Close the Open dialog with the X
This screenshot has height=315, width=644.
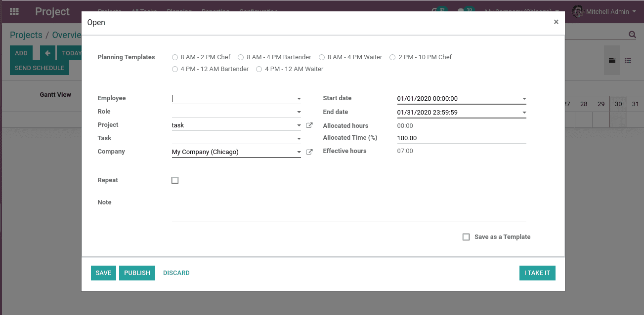coord(556,22)
